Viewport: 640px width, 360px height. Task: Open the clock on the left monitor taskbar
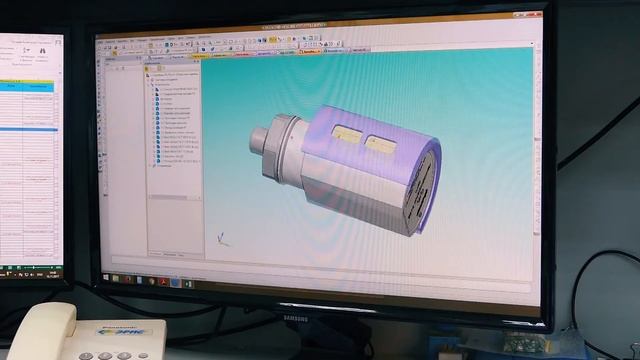tap(53, 274)
